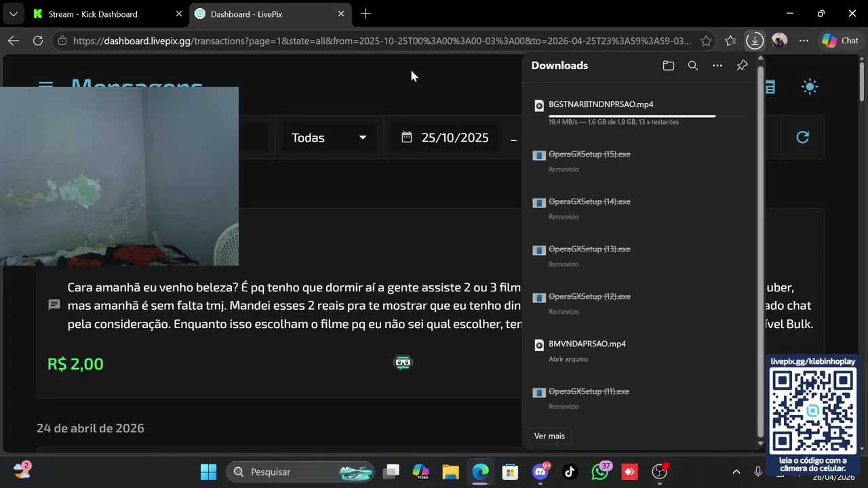868x488 pixels.
Task: Select the Dashboard - LivePix tab
Action: tap(270, 14)
